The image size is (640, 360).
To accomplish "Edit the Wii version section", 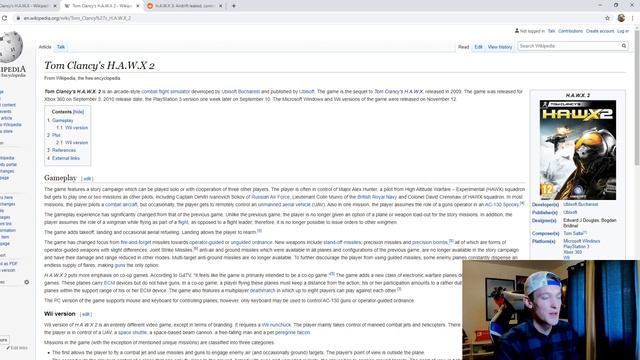I will (86, 314).
